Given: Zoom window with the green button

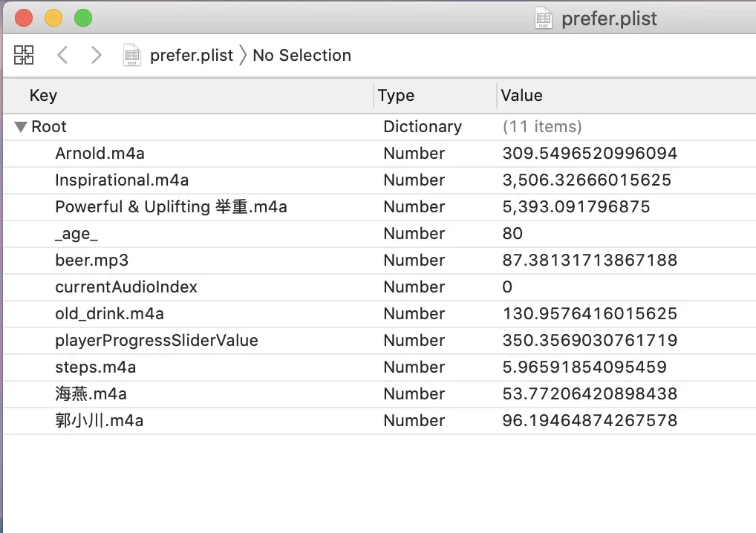Looking at the screenshot, I should click(x=83, y=18).
